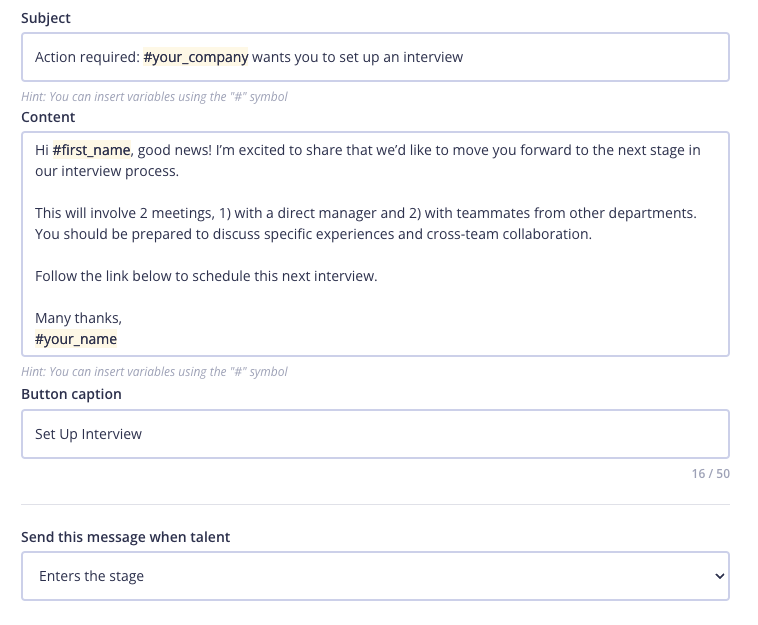Click the "Follow the link below" sentence
The image size is (758, 625).
pyautogui.click(x=206, y=276)
